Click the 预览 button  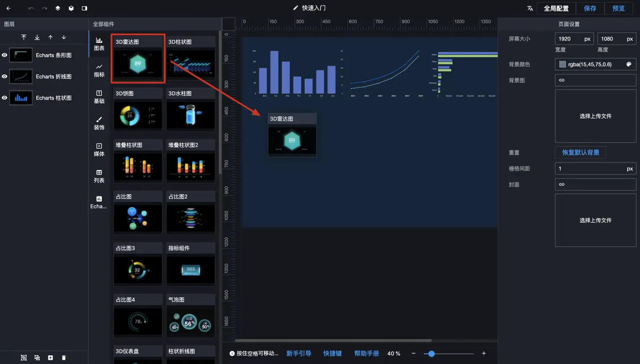point(618,8)
